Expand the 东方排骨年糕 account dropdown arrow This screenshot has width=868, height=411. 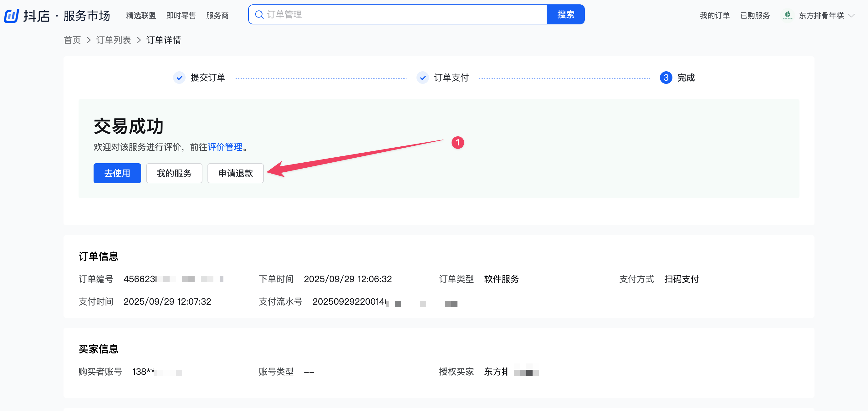(851, 16)
